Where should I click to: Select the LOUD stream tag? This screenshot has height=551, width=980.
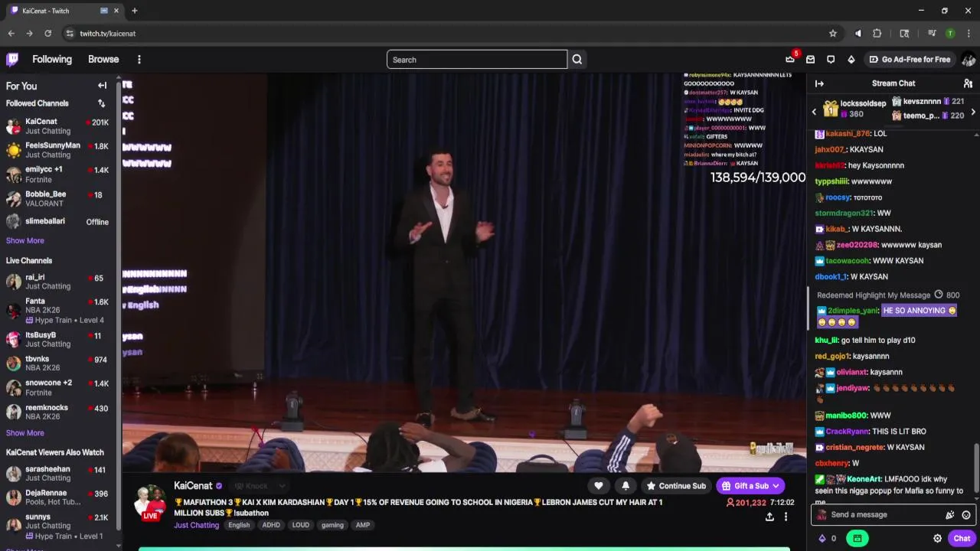pyautogui.click(x=301, y=525)
